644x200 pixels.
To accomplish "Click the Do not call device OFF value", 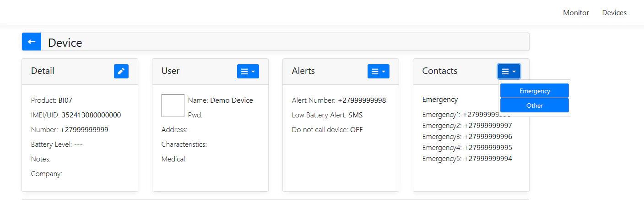I will pyautogui.click(x=356, y=130).
